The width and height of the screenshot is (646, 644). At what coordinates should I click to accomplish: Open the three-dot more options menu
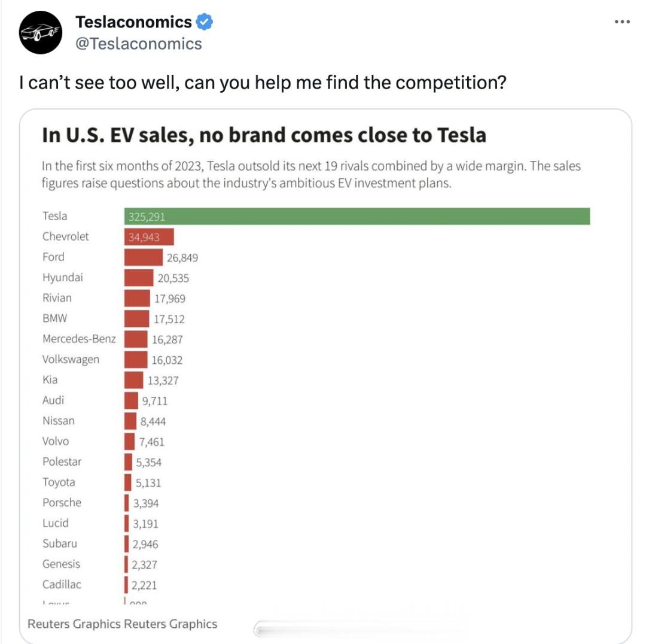click(622, 22)
